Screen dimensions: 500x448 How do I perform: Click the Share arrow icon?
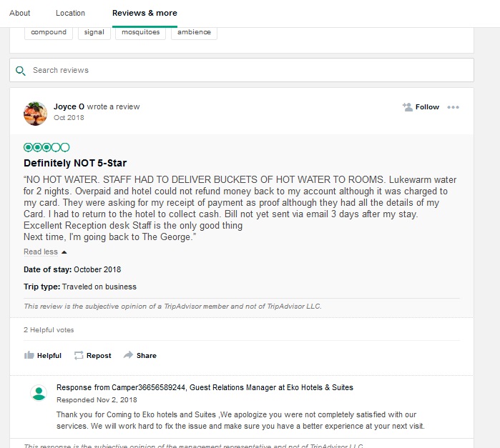128,355
